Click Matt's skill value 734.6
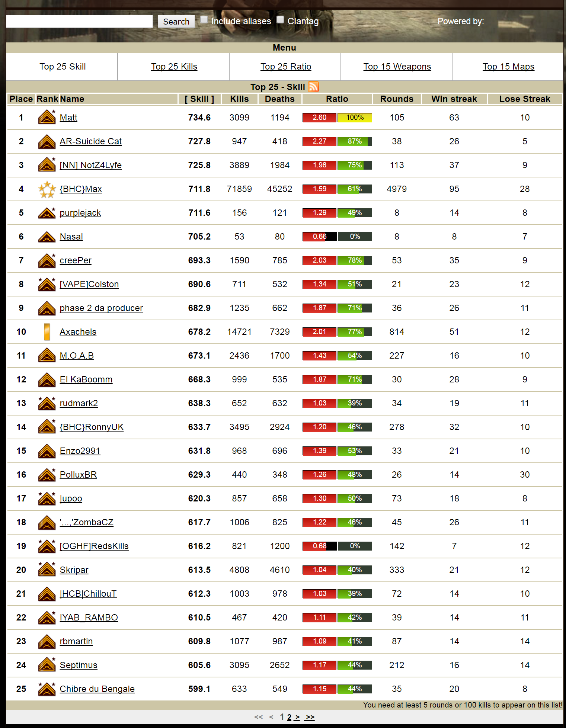This screenshot has height=728, width=566. [x=199, y=118]
